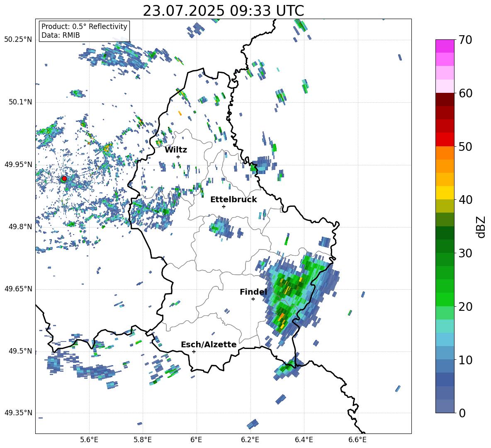Click the colorbar tick label 30
Image resolution: width=491 pixels, height=448 pixels.
(x=465, y=253)
